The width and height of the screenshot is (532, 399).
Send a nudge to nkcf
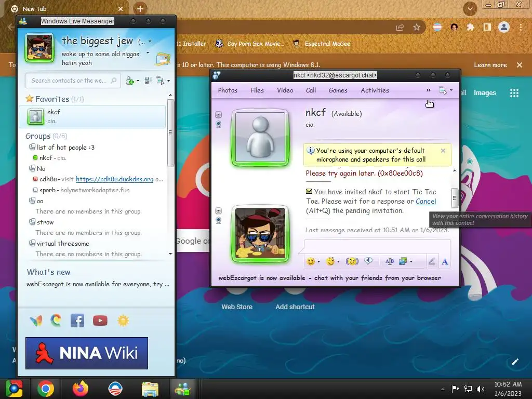(x=352, y=261)
